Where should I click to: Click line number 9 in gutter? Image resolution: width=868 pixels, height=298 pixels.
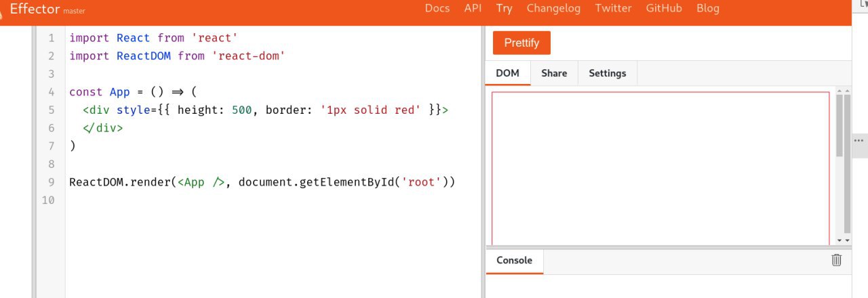pyautogui.click(x=52, y=182)
